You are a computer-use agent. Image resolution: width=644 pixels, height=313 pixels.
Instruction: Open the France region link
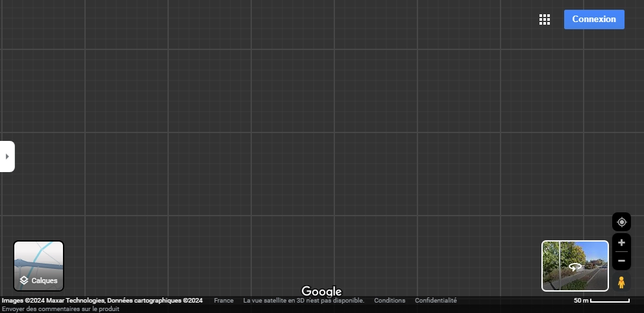click(x=223, y=301)
